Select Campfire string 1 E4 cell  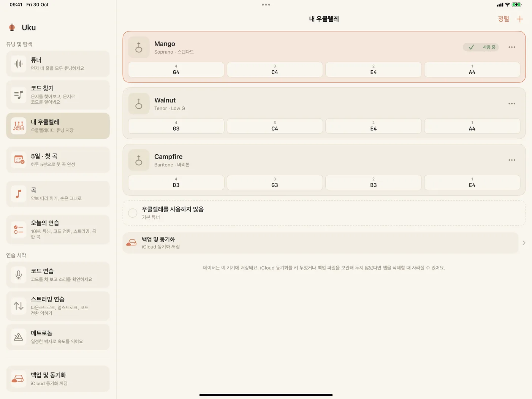(x=472, y=182)
